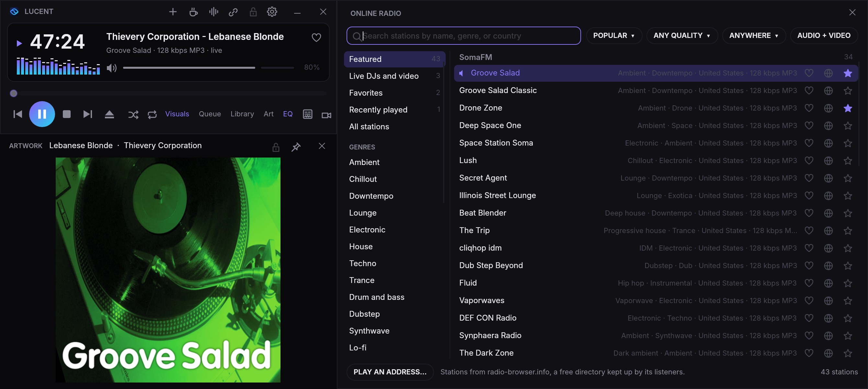Star the Deep Space One station
Viewport: 868px width, 389px height.
point(848,125)
